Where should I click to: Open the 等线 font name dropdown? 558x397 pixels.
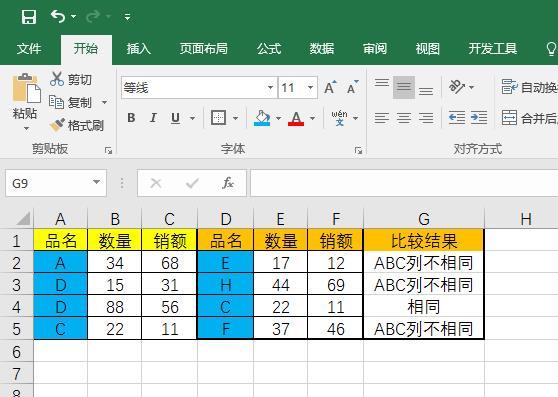[x=270, y=87]
